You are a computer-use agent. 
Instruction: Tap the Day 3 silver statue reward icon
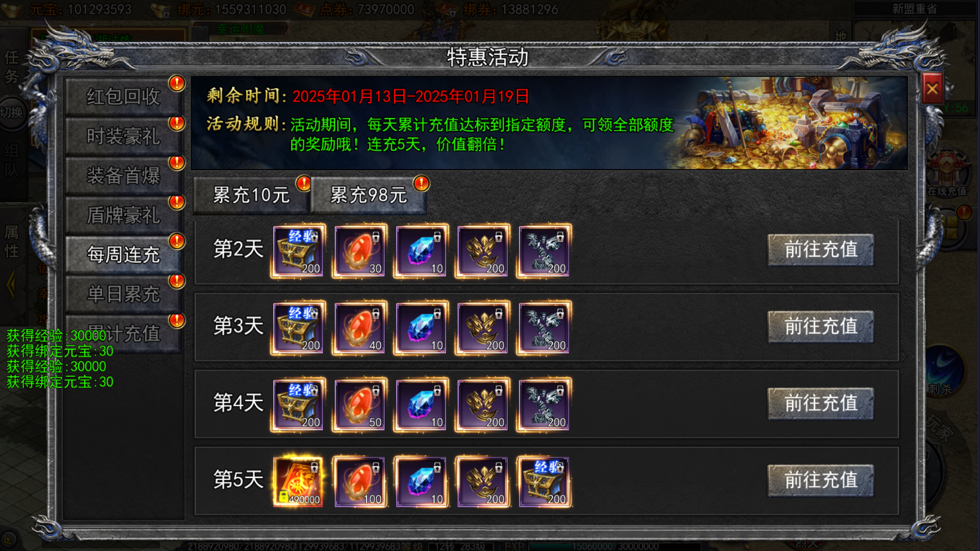pos(545,328)
